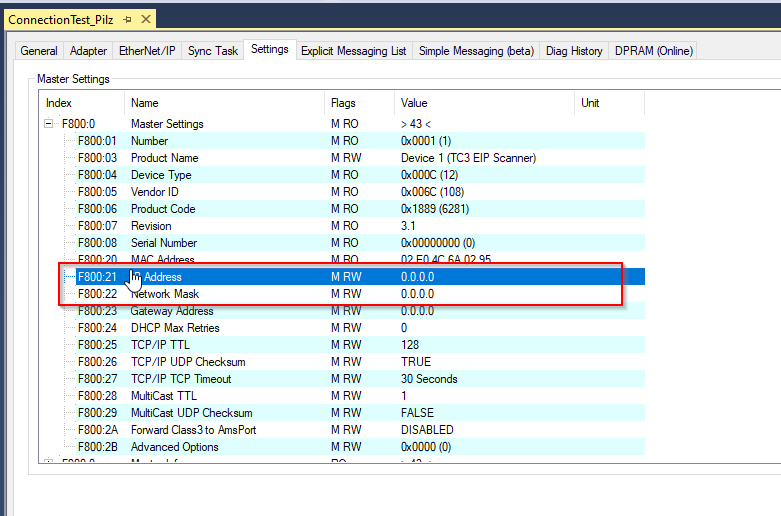Select the F800:23 Gateway Address row
The width and height of the screenshot is (781, 516).
pyautogui.click(x=342, y=311)
